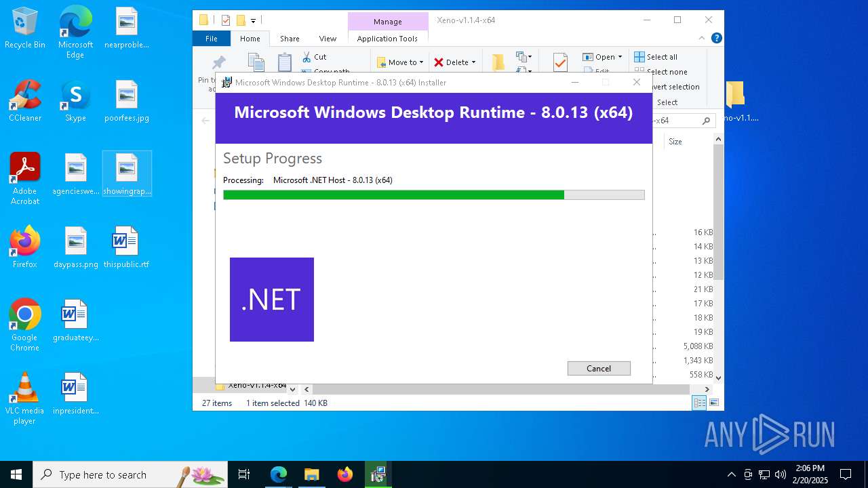Open the volume control in tray

[x=780, y=474]
